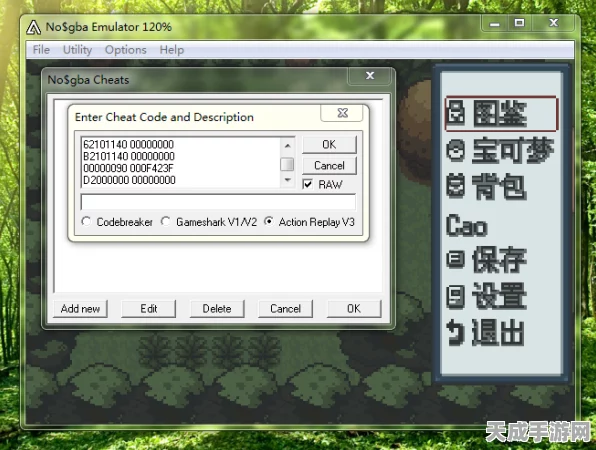596x450 pixels.
Task: Open the Utility menu
Action: 77,50
